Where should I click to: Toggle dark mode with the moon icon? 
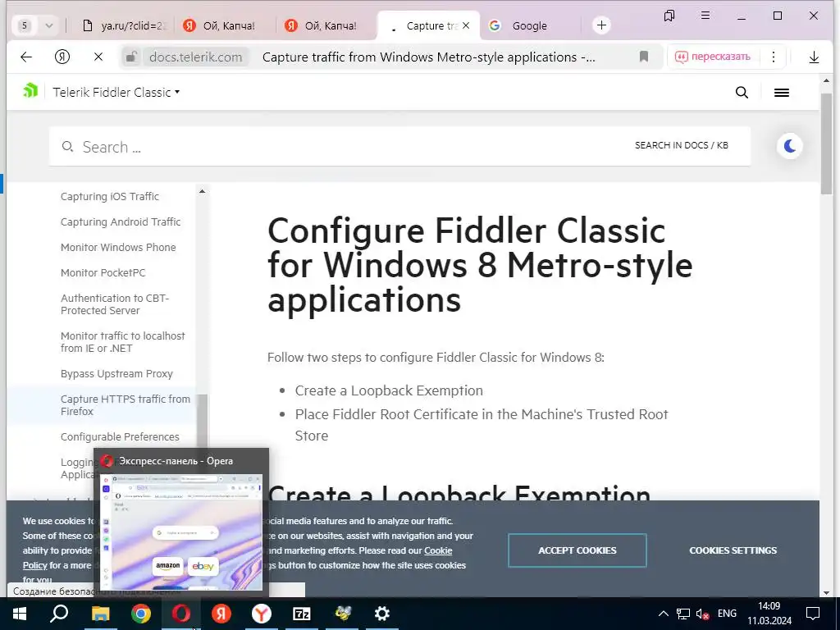tap(790, 146)
